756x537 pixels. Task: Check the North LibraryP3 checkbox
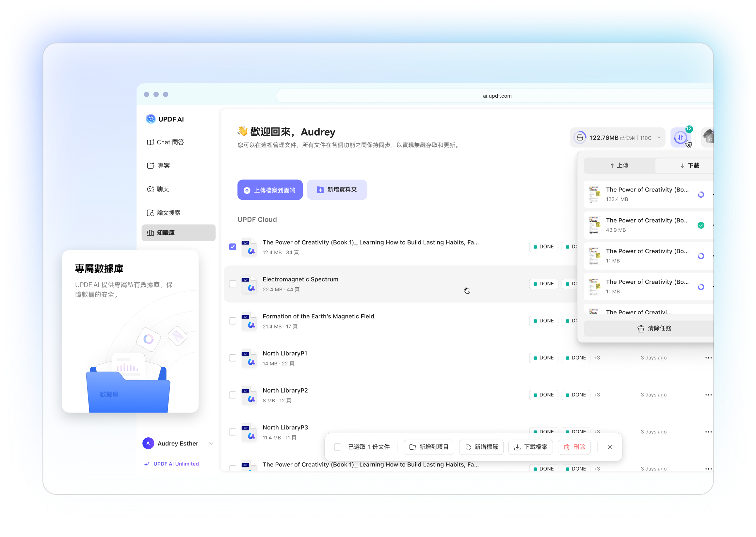[233, 432]
